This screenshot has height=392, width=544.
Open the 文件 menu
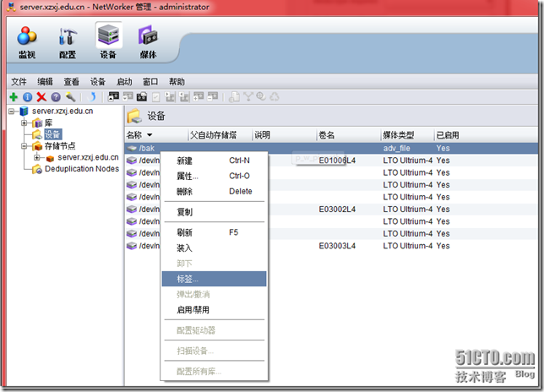point(19,81)
